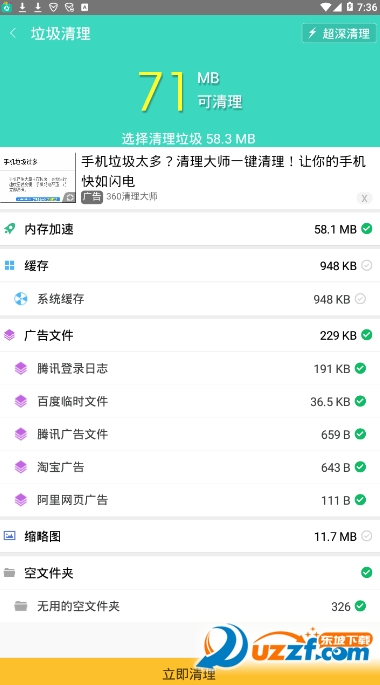Uncheck the 内存加速 58.1 MB checkbox

click(x=367, y=228)
